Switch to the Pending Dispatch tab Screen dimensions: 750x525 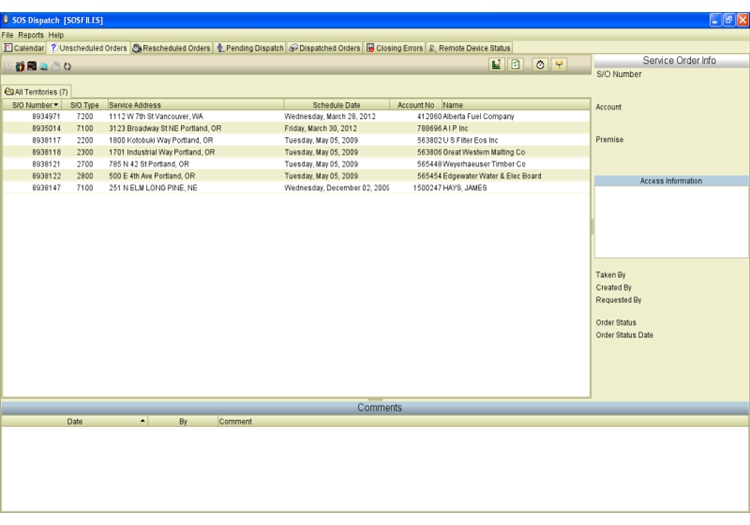click(250, 48)
